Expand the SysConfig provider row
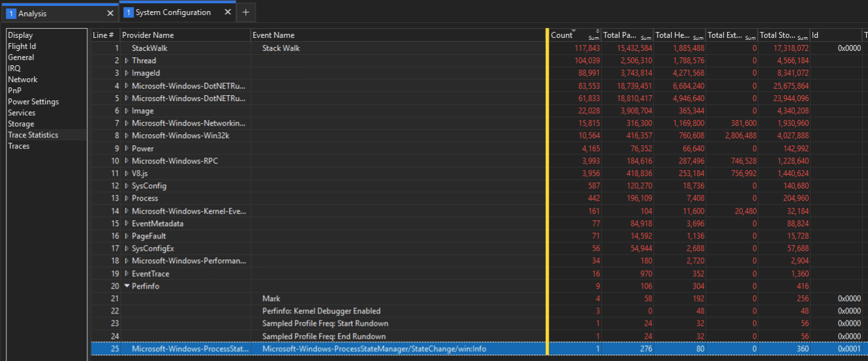 click(127, 186)
